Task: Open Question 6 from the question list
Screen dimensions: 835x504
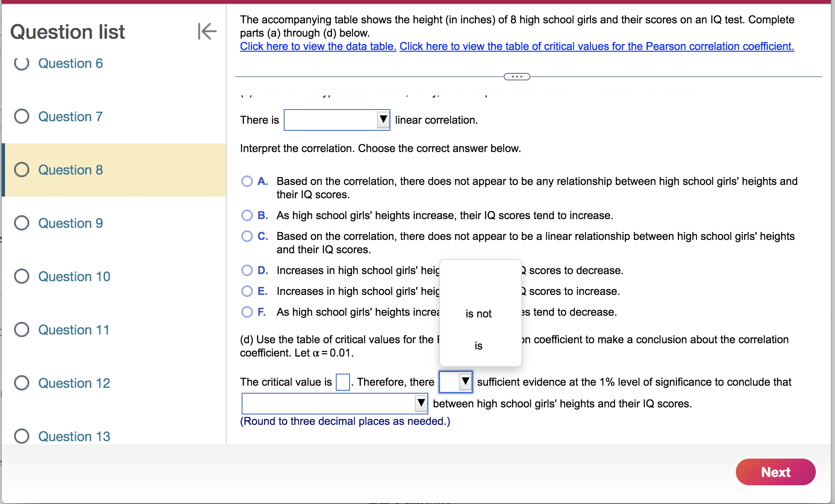Action: pos(70,63)
